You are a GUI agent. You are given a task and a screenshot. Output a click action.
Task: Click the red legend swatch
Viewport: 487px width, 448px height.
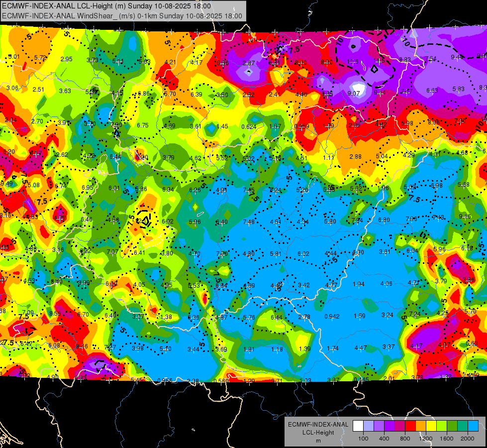410,426
